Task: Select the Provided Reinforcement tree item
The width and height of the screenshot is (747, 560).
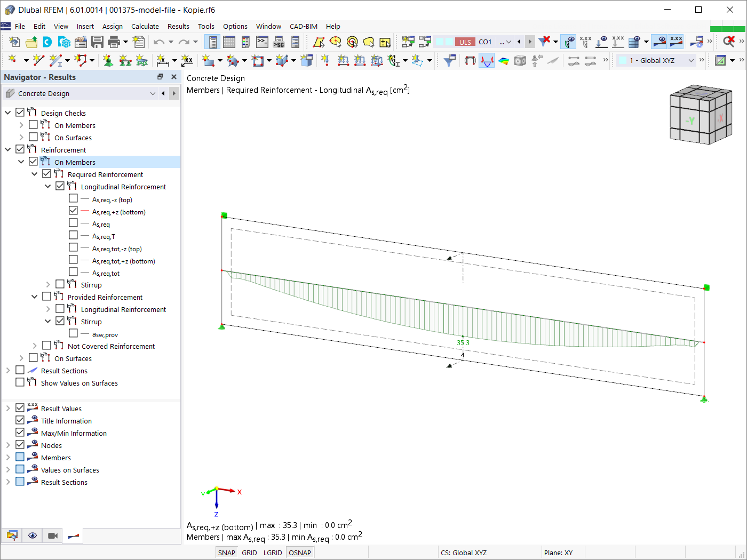Action: coord(105,297)
